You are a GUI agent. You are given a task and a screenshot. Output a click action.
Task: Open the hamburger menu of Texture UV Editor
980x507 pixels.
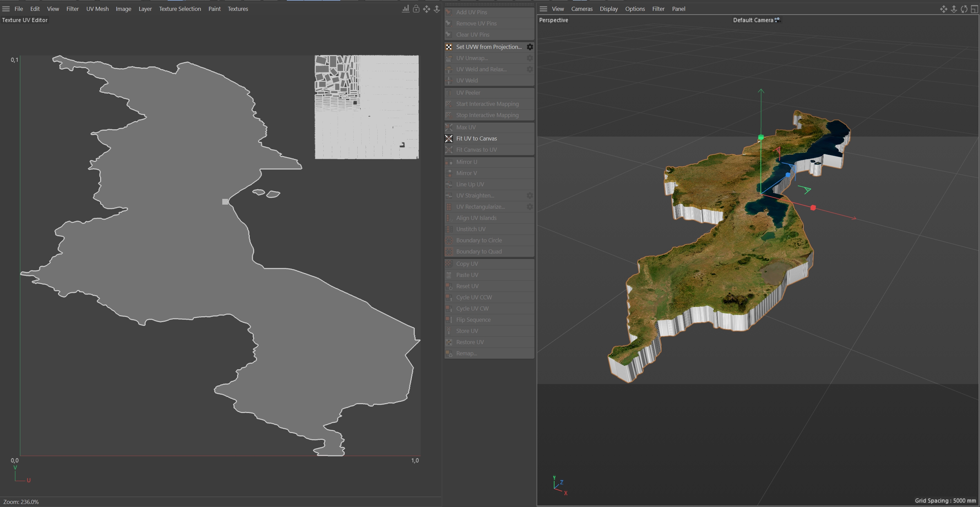tap(6, 9)
